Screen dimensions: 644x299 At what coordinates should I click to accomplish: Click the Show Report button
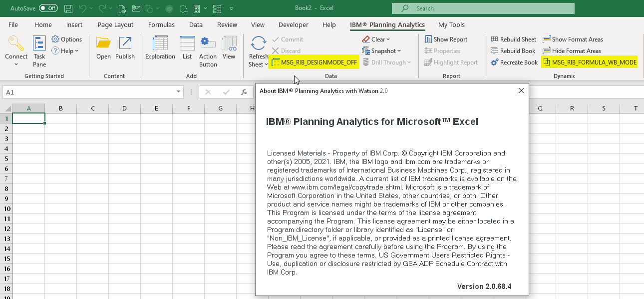point(446,39)
